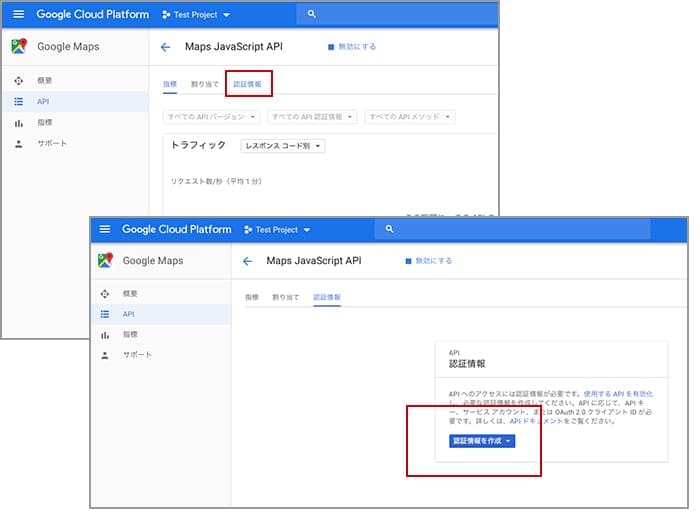Click project icon beside Test Project, back window
Image resolution: width=700 pixels, height=525 pixels.
coord(166,15)
